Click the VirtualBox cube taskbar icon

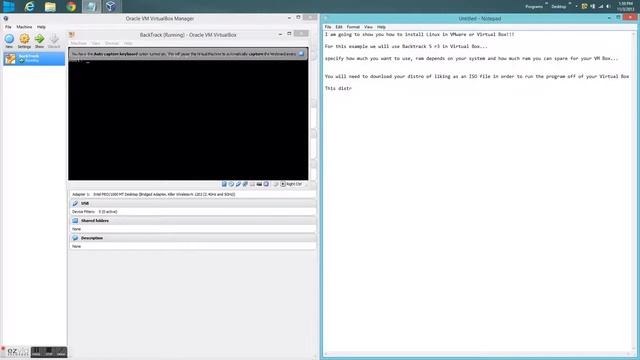click(x=111, y=6)
